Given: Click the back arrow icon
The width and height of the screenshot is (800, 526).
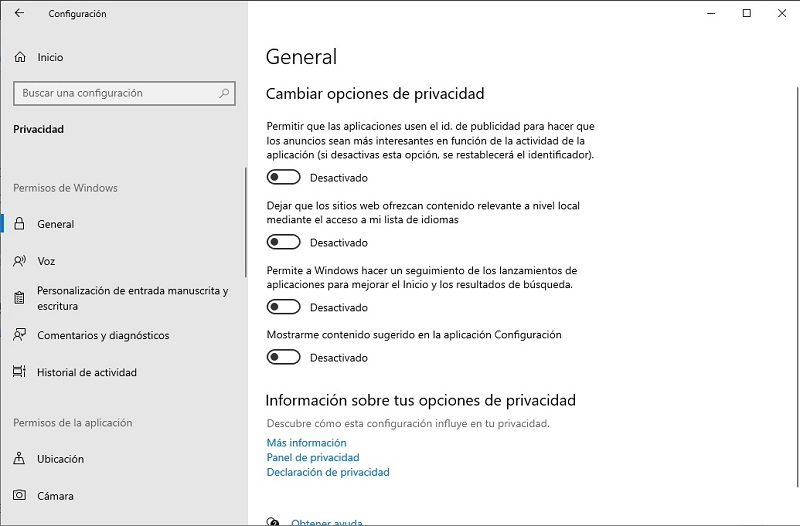Looking at the screenshot, I should tap(20, 14).
